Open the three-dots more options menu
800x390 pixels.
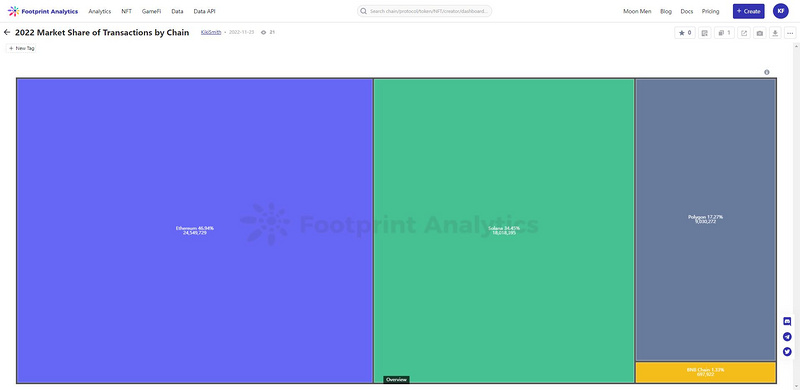point(790,33)
